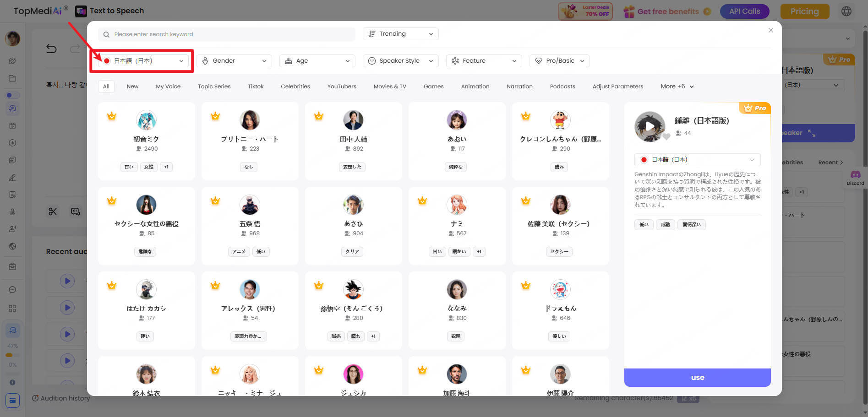Click the undo arrow icon
The image size is (868, 417).
(x=51, y=49)
